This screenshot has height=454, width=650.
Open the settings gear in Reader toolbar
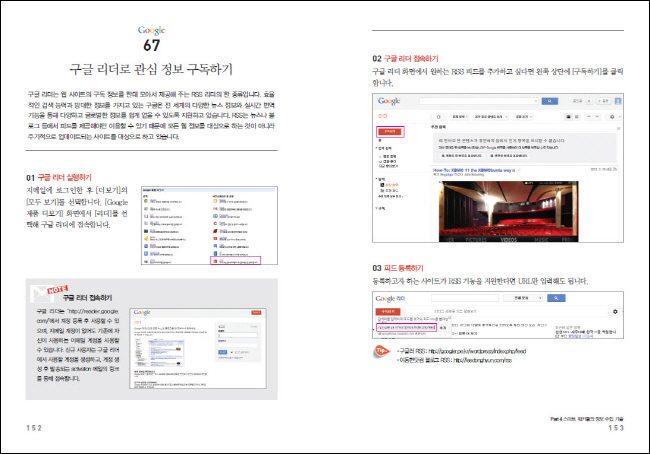(611, 116)
